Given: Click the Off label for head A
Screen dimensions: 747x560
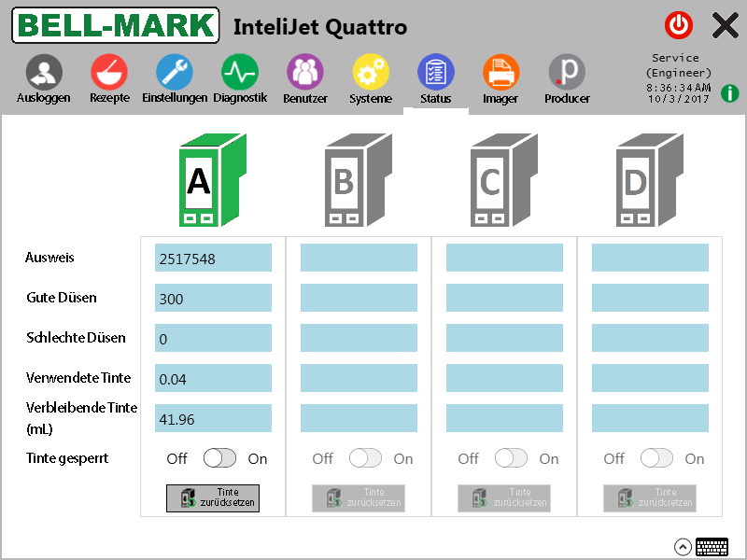Looking at the screenshot, I should click(176, 458).
